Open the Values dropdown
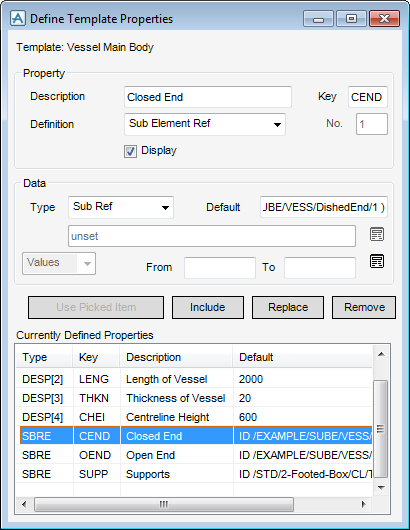This screenshot has height=530, width=410. coord(59,263)
